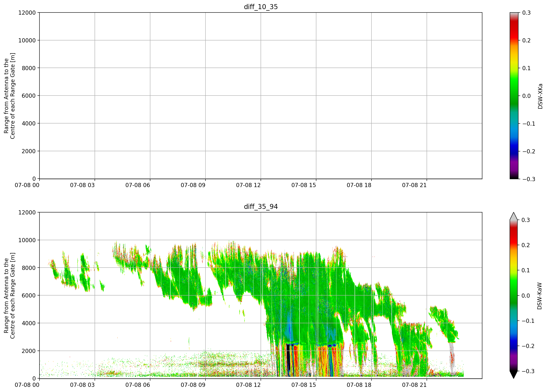Click the 12000 y-axis label on top plot
Screen dimensions: 547x392
27,12
